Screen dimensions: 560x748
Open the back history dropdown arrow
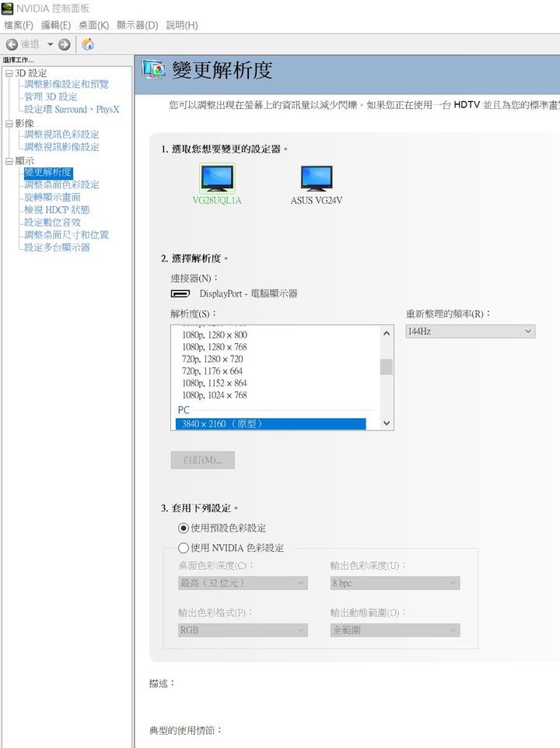pyautogui.click(x=50, y=44)
